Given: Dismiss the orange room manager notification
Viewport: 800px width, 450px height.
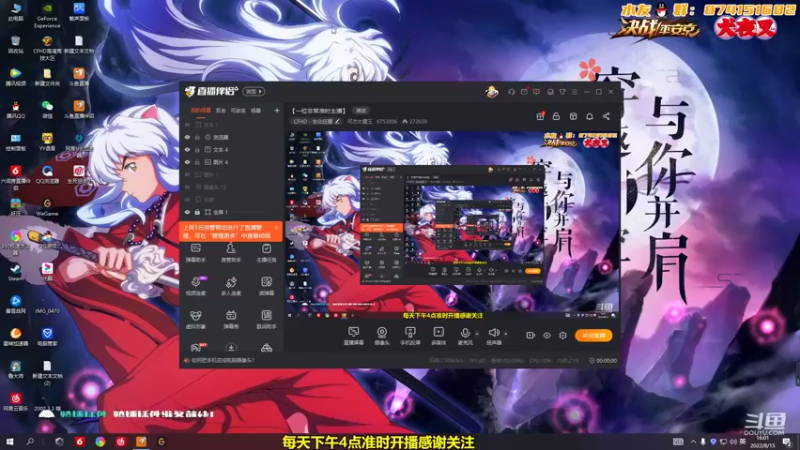Looking at the screenshot, I should pos(277,228).
